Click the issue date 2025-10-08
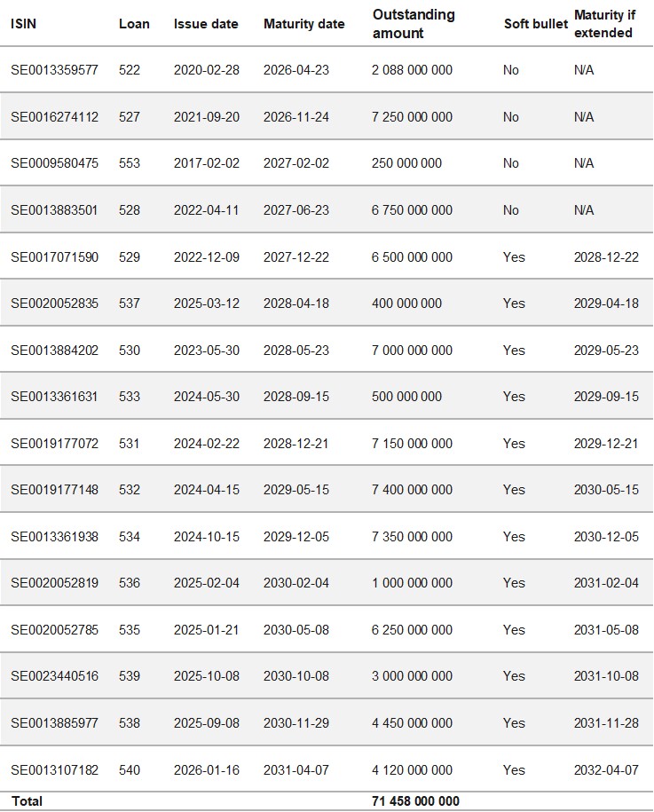 click(x=207, y=676)
